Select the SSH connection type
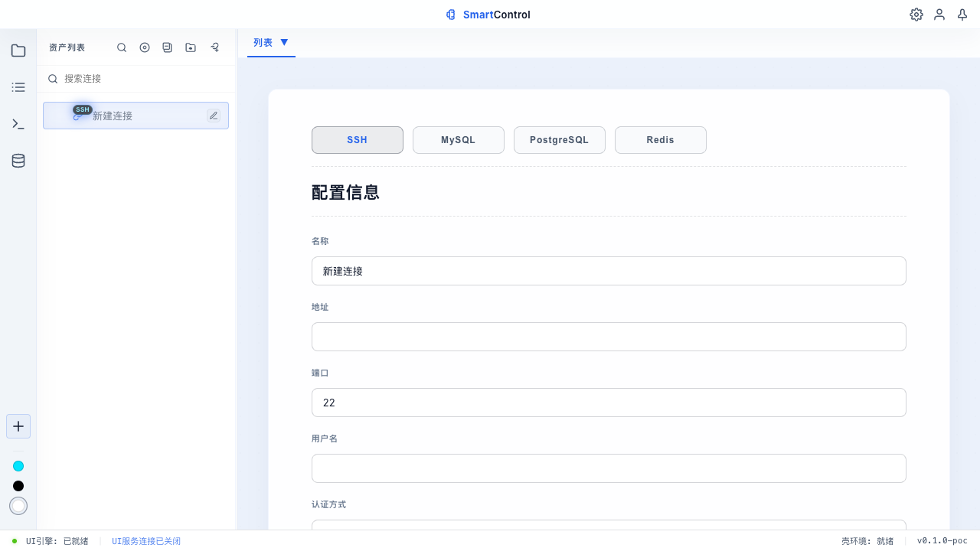Screen dimensions: 980x551 pyautogui.click(x=358, y=140)
